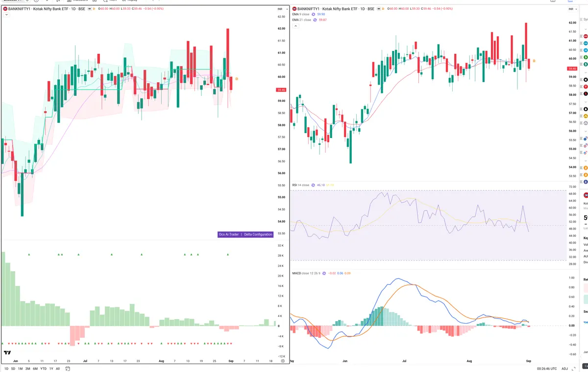Click 1.00 on MACD pane scale
This screenshot has height=372, width=588.
[x=571, y=278]
